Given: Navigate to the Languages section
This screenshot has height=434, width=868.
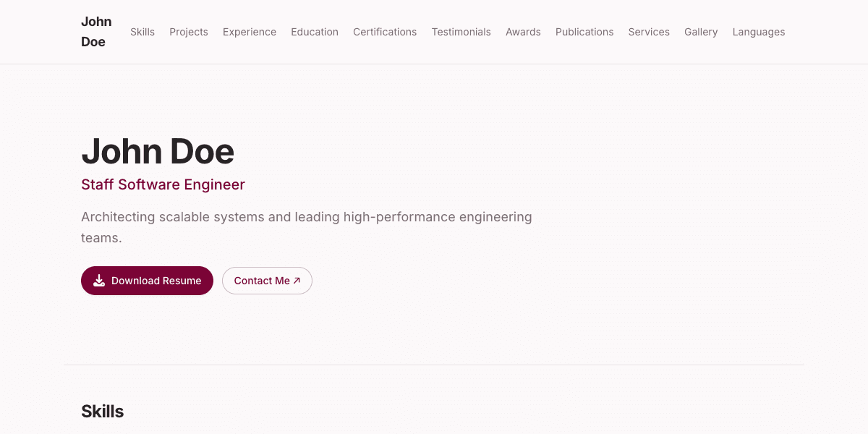Looking at the screenshot, I should tap(758, 32).
